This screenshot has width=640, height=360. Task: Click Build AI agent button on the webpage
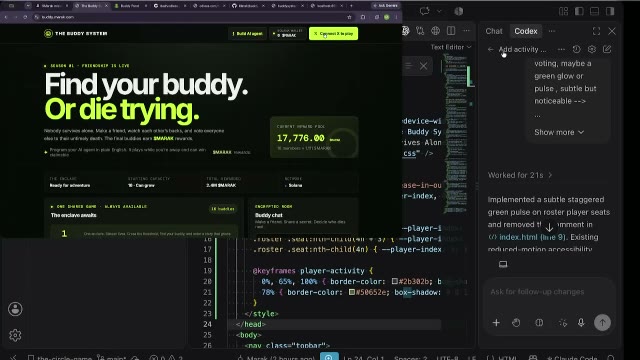tap(247, 33)
